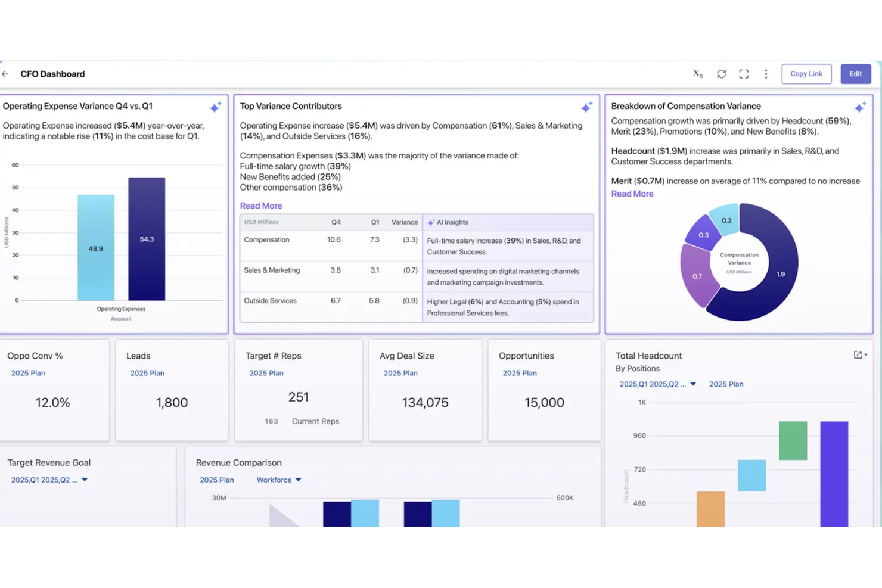
Task: Click Compensation variance value (3.3)
Action: tap(410, 239)
